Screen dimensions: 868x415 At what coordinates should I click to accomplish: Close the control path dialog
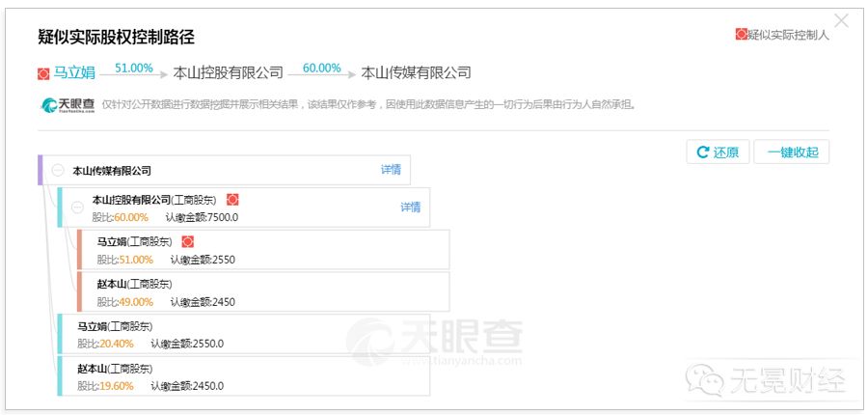pos(841,21)
